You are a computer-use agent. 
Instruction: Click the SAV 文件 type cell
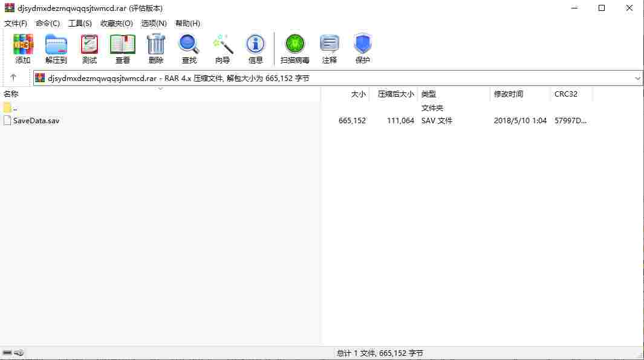[x=437, y=121]
